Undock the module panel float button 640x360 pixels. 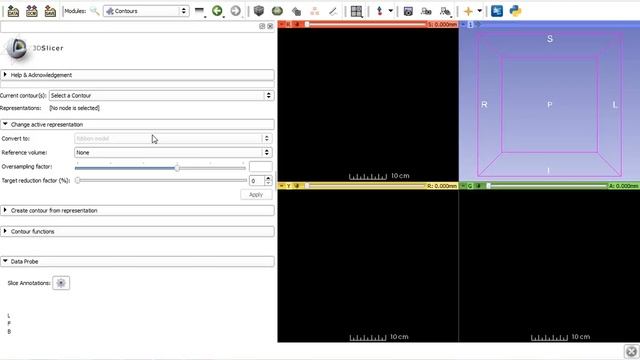coord(262,26)
